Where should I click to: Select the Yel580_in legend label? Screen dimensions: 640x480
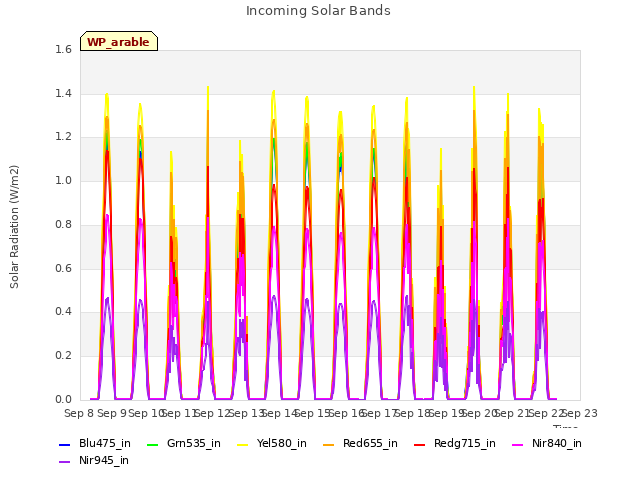(282, 444)
